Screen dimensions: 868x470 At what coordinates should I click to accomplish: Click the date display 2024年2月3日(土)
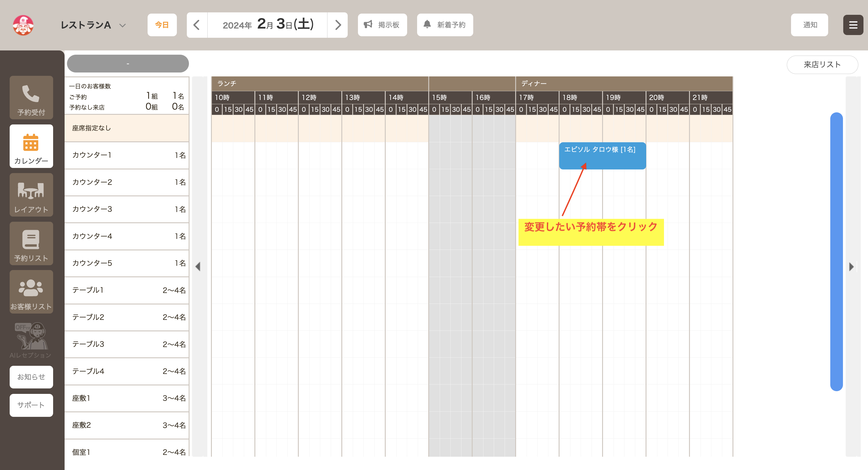tap(267, 25)
